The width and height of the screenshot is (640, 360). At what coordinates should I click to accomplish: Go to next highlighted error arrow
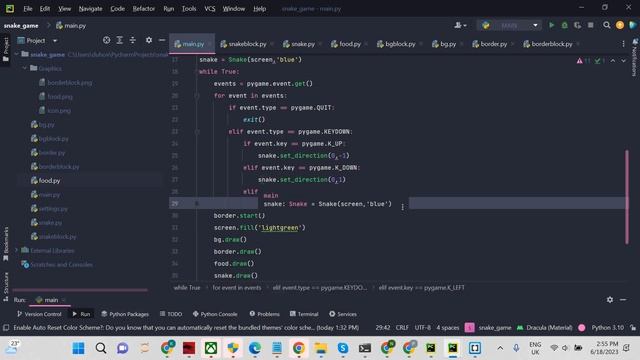623,60
